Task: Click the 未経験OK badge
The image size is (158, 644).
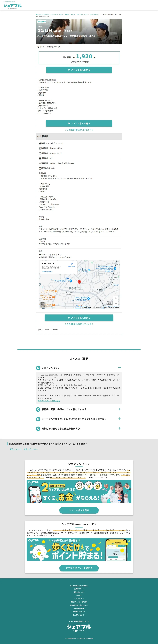Action: point(42,22)
